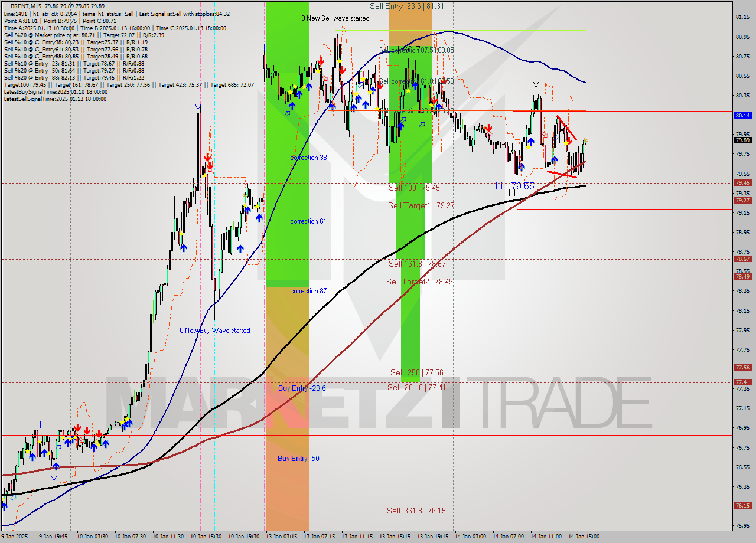Select the 'Sell Target1 | 79.27' label

tap(421, 205)
